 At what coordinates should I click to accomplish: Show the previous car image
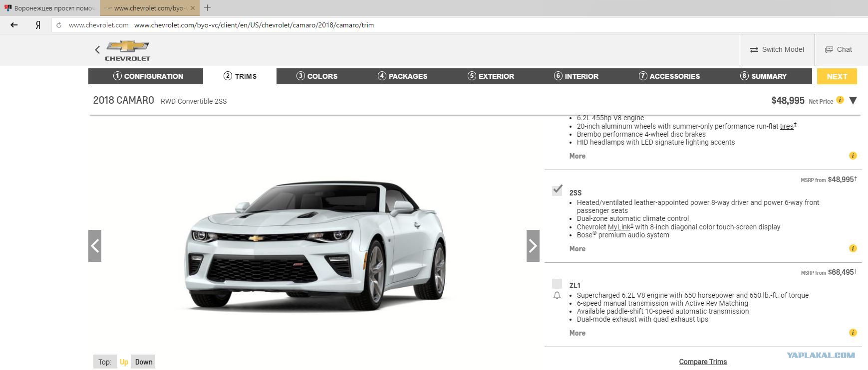95,246
